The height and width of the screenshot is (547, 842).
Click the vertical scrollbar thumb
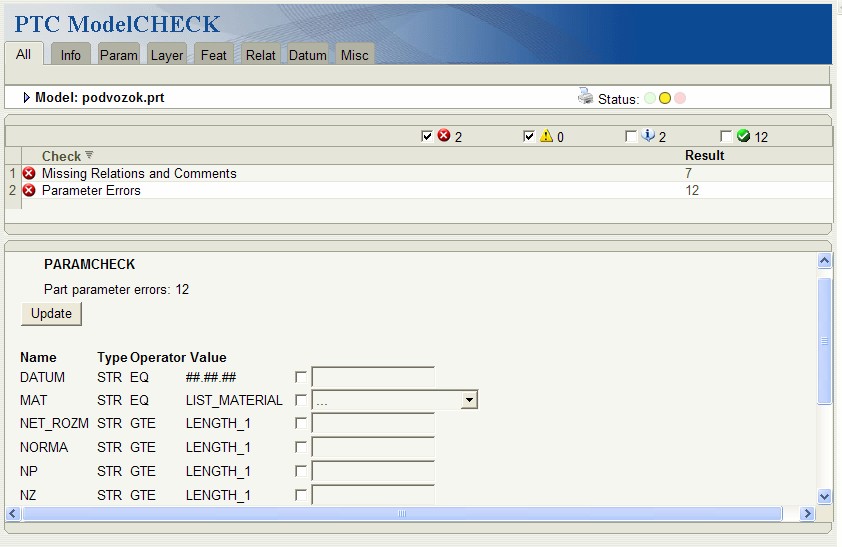tap(824, 341)
